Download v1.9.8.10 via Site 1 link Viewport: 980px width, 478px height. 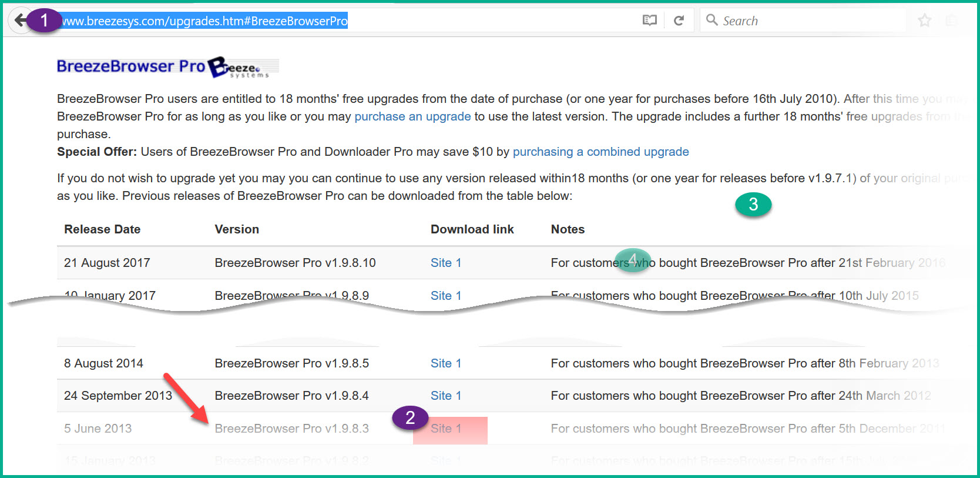(x=446, y=263)
